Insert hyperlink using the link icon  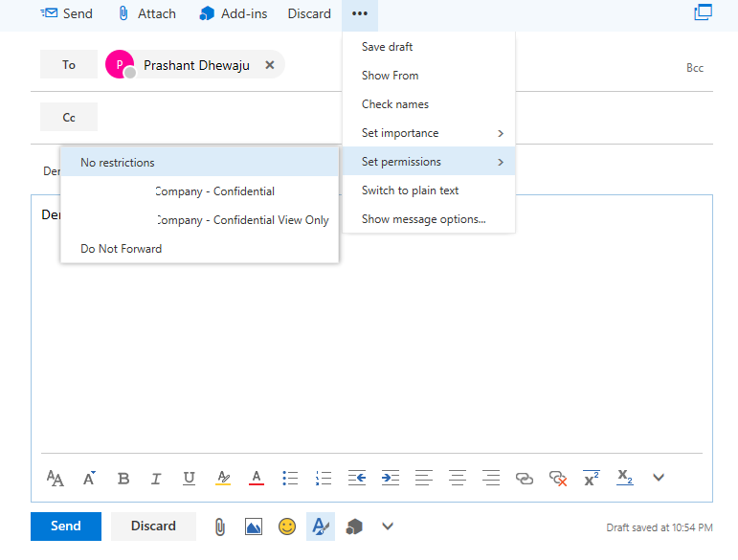point(524,478)
